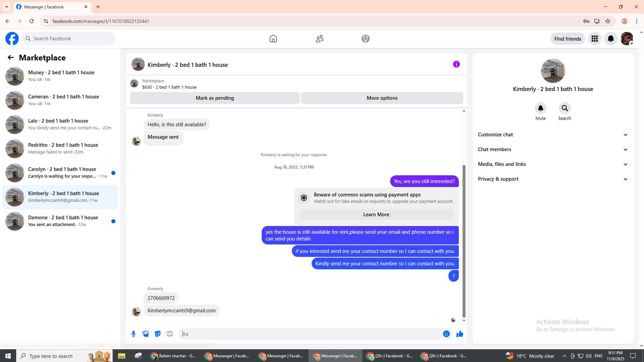Open the Groups icon in top navigation
644x362 pixels.
pos(366,39)
